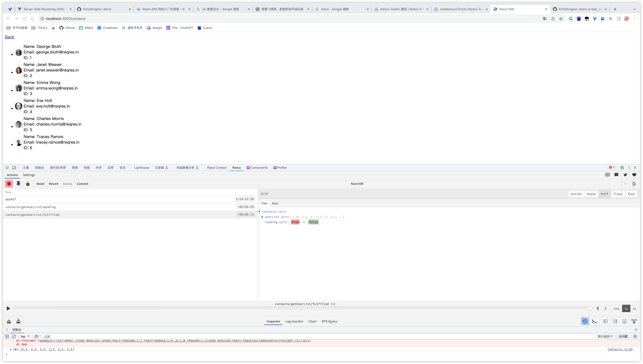Click the lock changes padlock icon
This screenshot has height=364, width=643.
coord(28,184)
